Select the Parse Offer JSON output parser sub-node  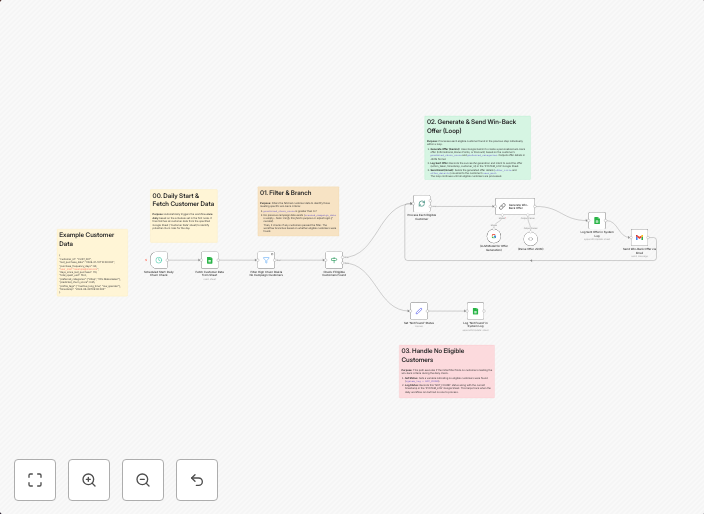[530, 239]
